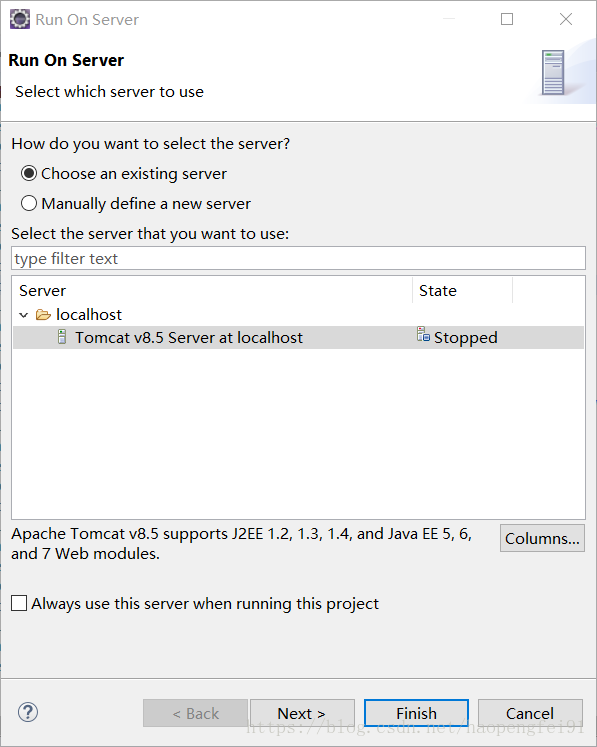Enable Always use this server checkbox
Image resolution: width=597 pixels, height=747 pixels.
[x=19, y=603]
